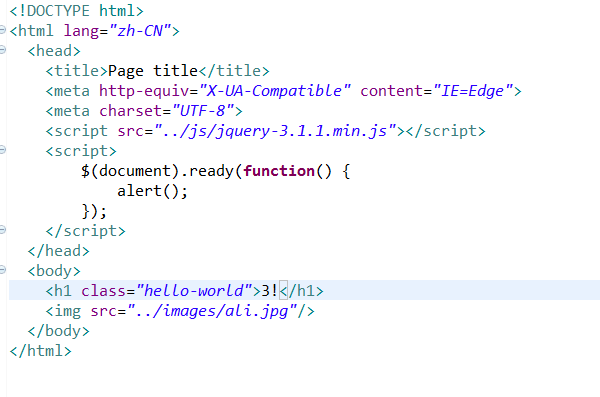Image resolution: width=600 pixels, height=397 pixels.
Task: Click the text 'Page title'
Action: coord(153,71)
